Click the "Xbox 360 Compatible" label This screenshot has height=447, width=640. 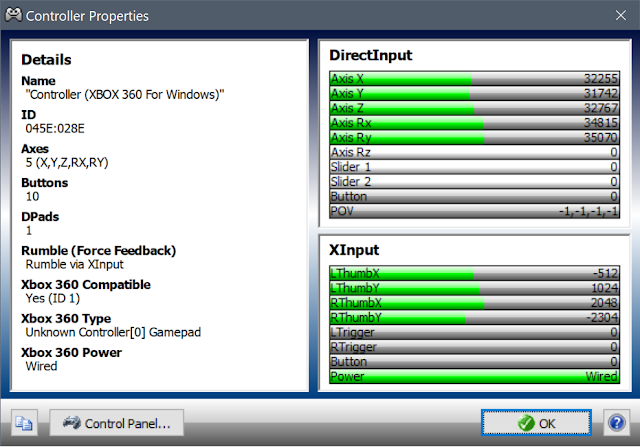(86, 285)
